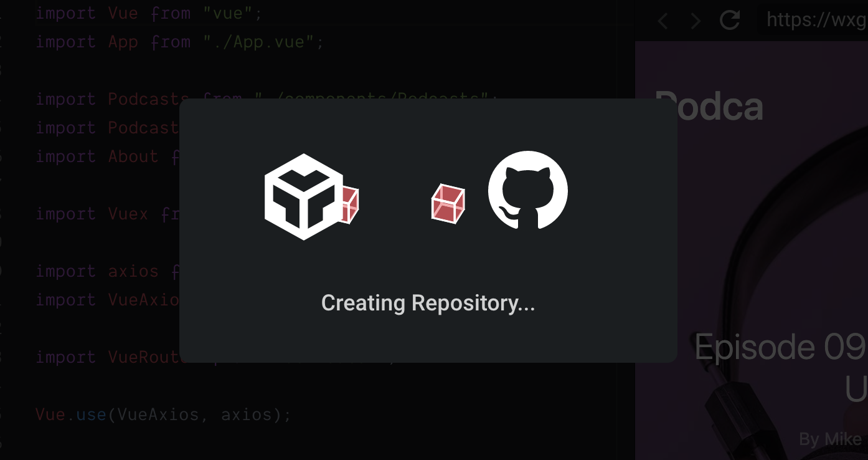This screenshot has width=868, height=460.
Task: Click the red cube beside the GitHub logo
Action: pyautogui.click(x=448, y=204)
